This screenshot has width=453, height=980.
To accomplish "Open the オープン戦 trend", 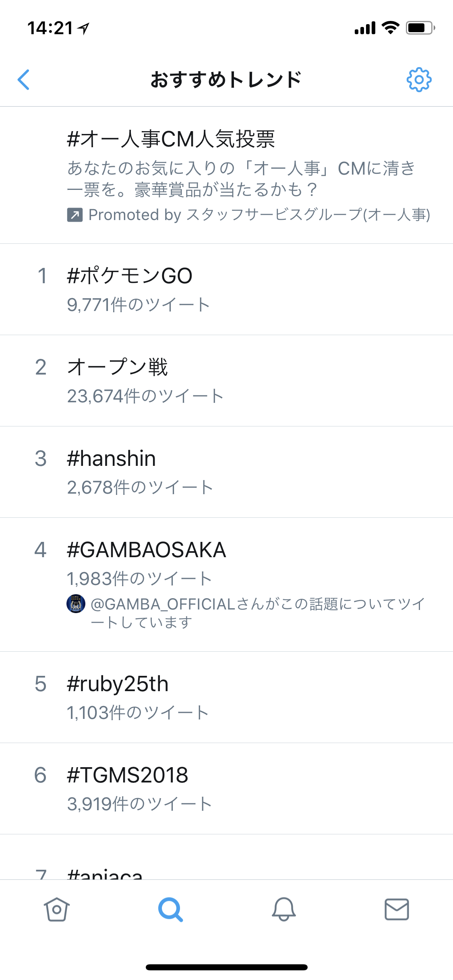I will tap(118, 367).
